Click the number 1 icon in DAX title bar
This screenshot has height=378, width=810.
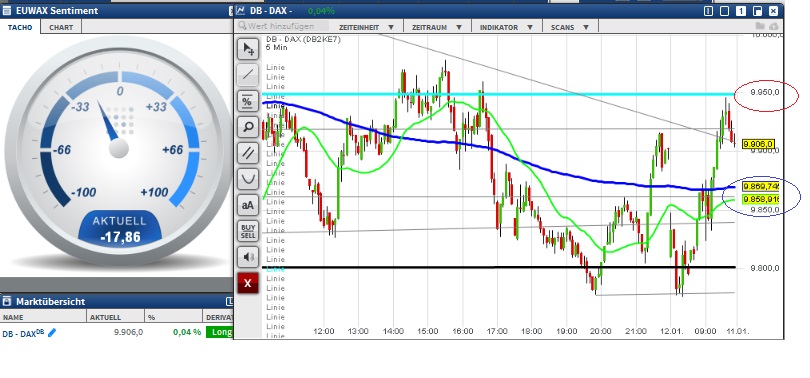point(741,11)
